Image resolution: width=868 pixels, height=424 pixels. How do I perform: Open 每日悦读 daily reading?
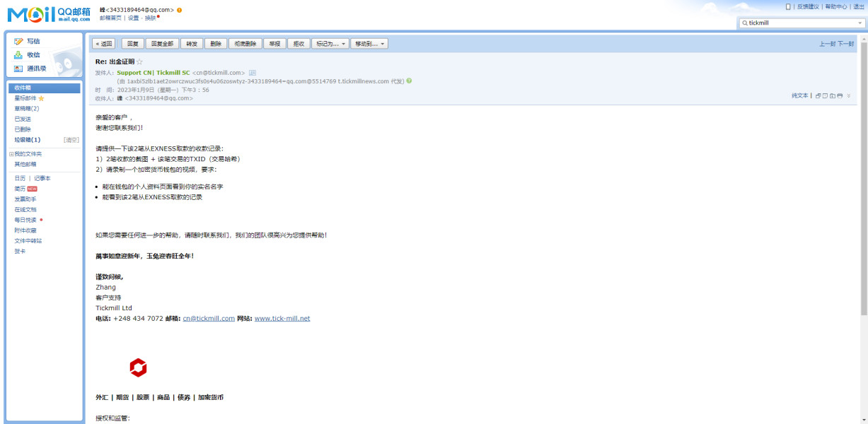[x=25, y=220]
